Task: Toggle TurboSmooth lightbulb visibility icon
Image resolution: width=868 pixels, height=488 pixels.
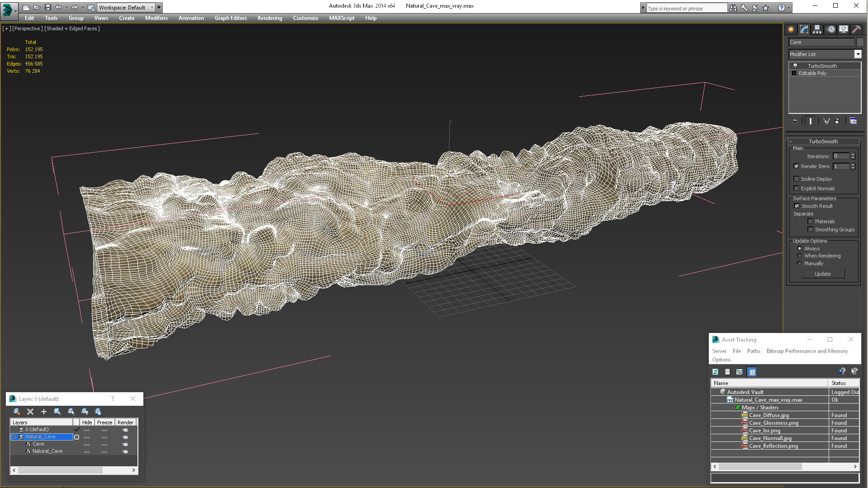Action: [x=795, y=66]
